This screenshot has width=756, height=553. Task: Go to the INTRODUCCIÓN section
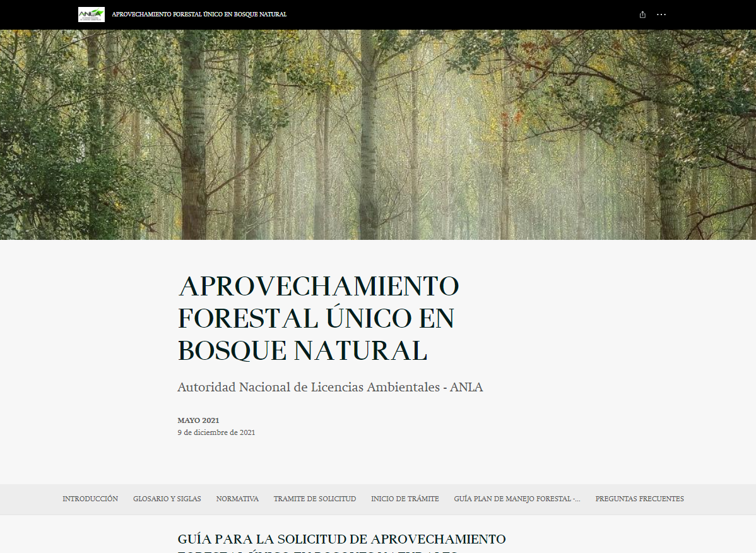click(90, 499)
